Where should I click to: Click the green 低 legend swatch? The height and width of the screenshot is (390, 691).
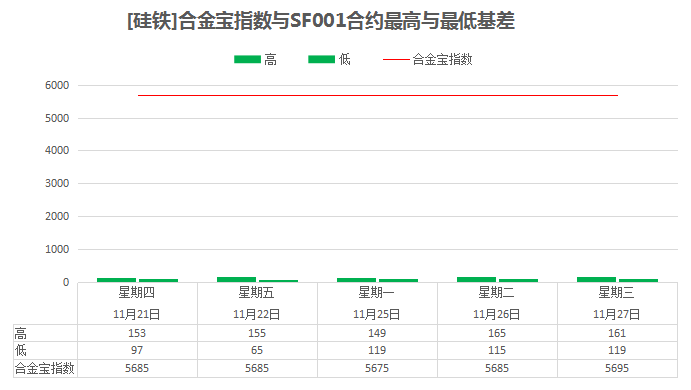321,59
